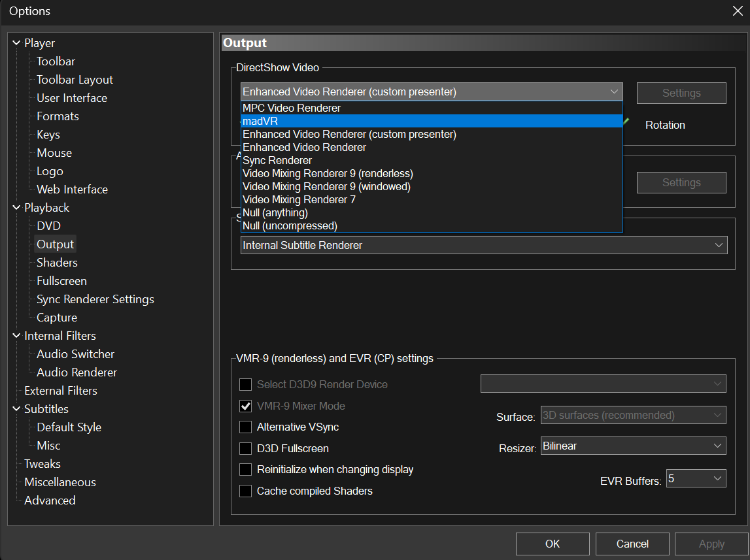Image resolution: width=750 pixels, height=560 pixels.
Task: Open the Shaders page
Action: point(57,262)
